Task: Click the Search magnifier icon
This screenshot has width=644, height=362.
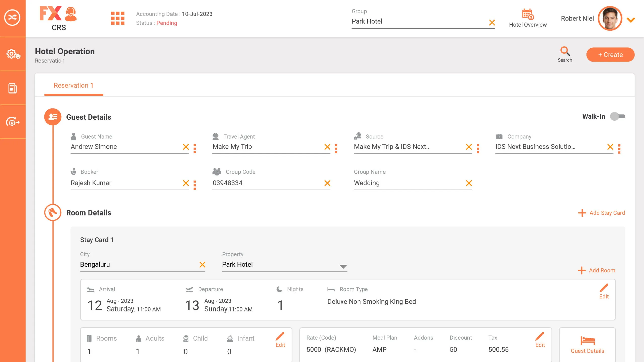Action: click(565, 52)
